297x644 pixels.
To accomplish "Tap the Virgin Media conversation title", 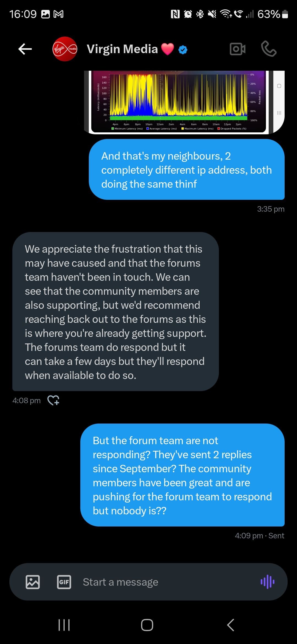I will [122, 49].
